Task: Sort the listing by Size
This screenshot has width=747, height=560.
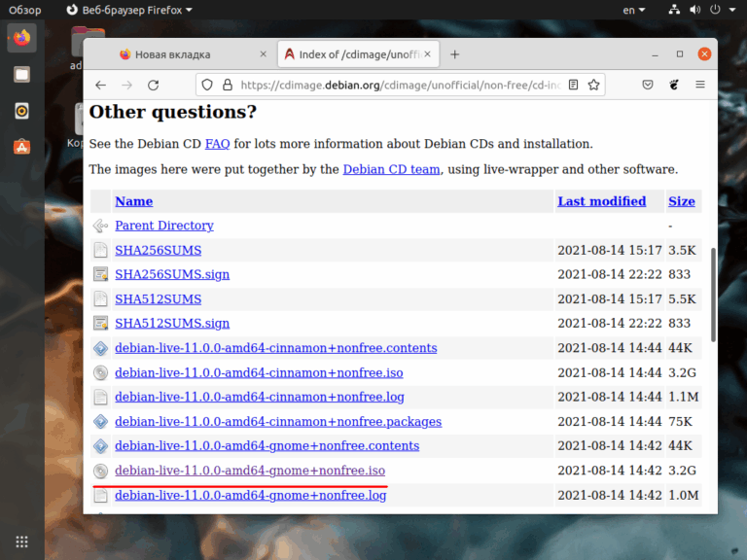Action: click(681, 201)
